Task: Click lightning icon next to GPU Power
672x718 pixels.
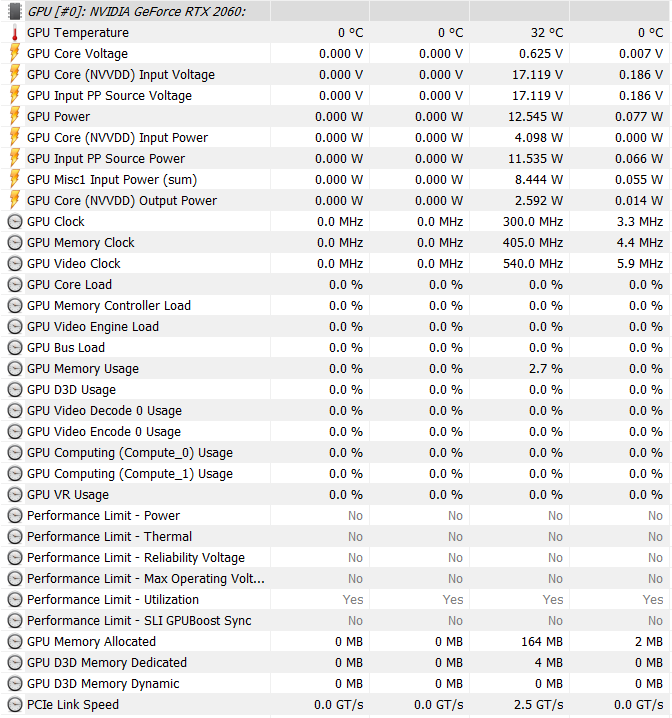Action: click(x=15, y=117)
